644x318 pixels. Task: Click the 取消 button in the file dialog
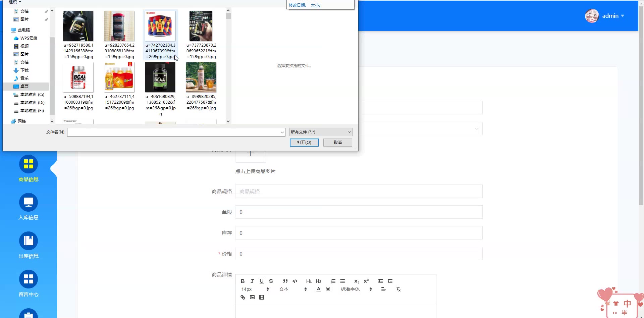[x=337, y=143]
